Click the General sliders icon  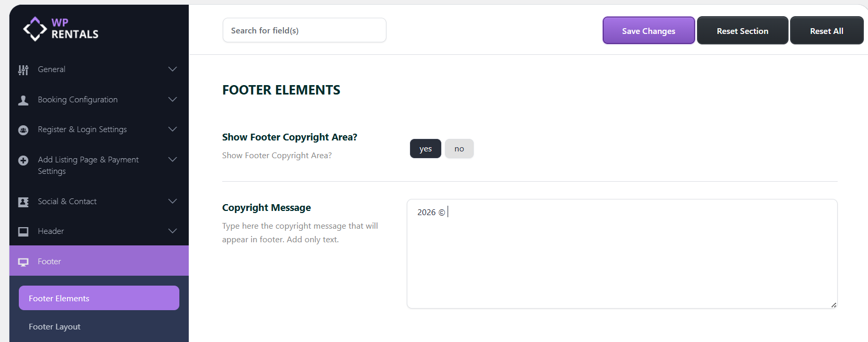[24, 70]
